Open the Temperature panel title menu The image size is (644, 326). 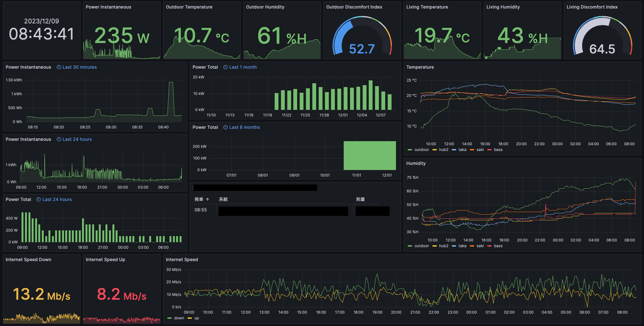(x=420, y=67)
